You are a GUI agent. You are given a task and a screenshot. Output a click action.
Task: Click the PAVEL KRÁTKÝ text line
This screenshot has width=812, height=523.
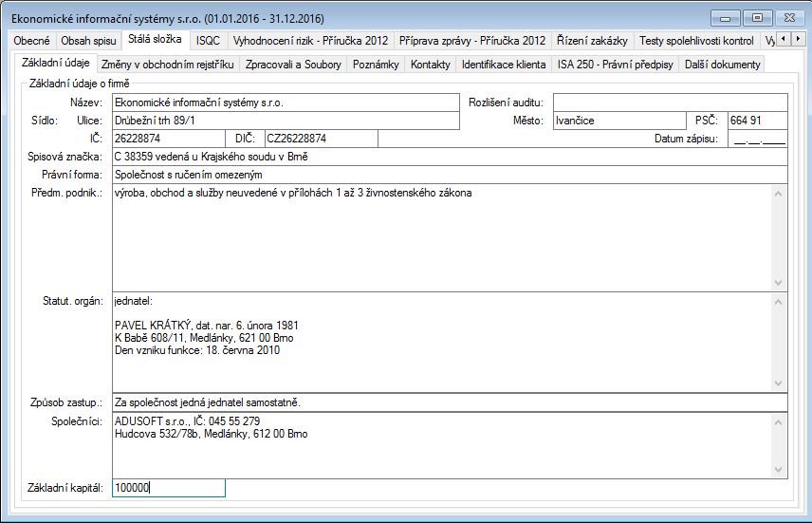(206, 326)
